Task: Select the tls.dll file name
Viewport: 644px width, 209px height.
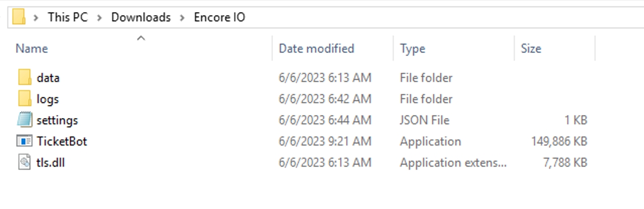Action: [50, 163]
